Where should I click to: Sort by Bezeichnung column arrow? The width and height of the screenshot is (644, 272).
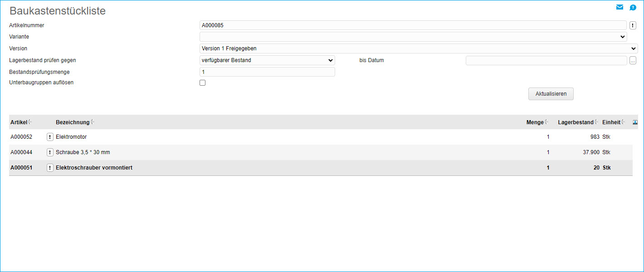tap(93, 122)
